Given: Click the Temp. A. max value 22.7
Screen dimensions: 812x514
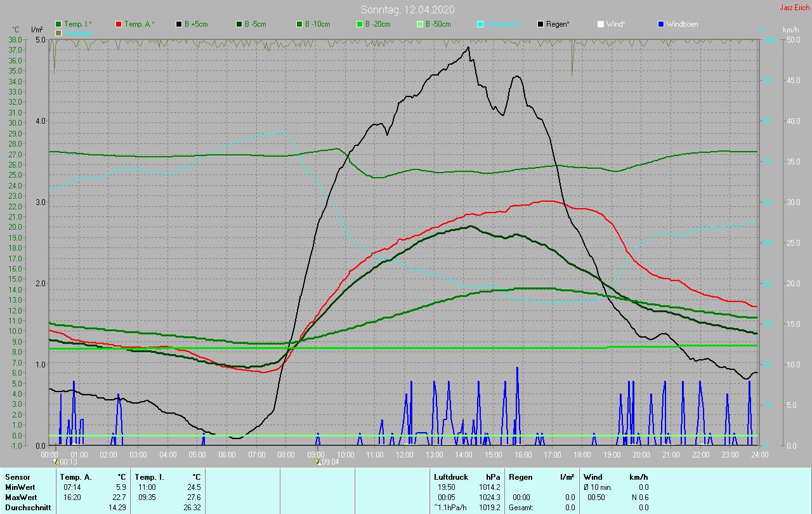Looking at the screenshot, I should [x=120, y=497].
